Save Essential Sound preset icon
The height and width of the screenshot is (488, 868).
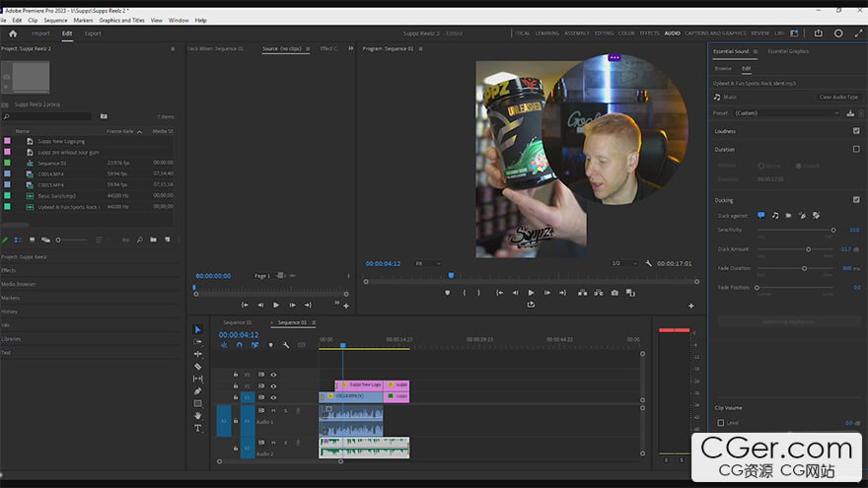(x=850, y=113)
